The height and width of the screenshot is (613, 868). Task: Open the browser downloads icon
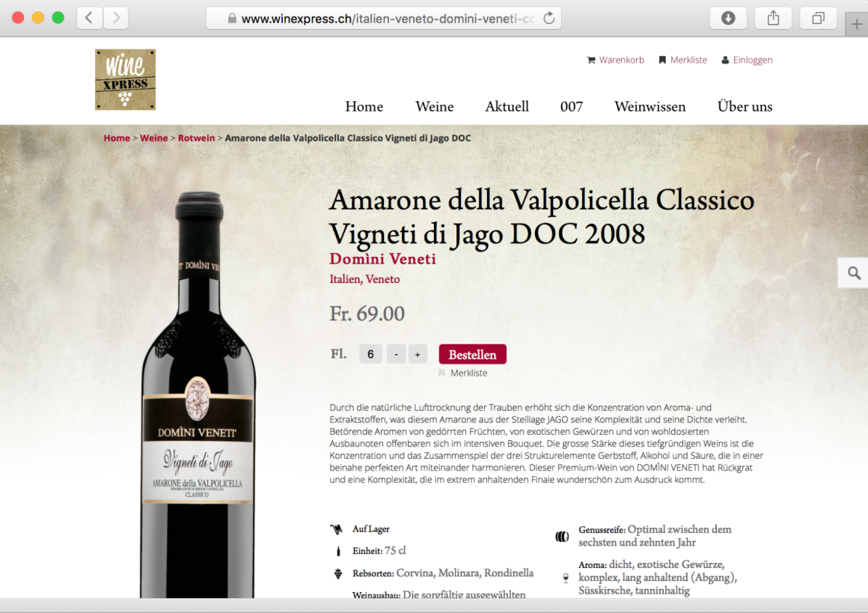[x=728, y=18]
